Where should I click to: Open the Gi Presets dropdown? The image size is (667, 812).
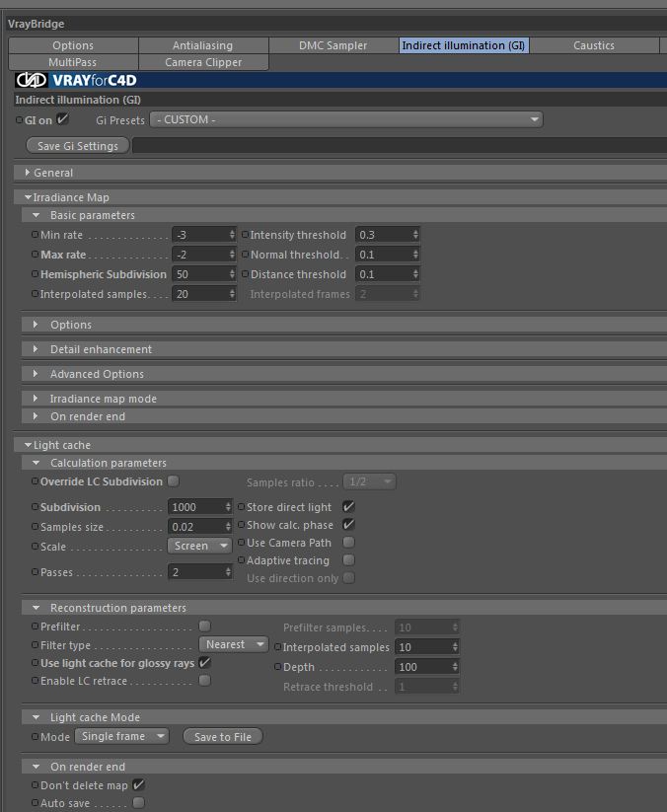click(346, 119)
